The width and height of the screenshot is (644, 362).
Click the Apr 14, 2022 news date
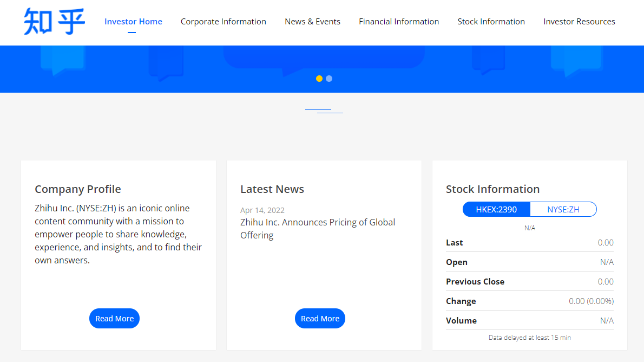click(262, 210)
